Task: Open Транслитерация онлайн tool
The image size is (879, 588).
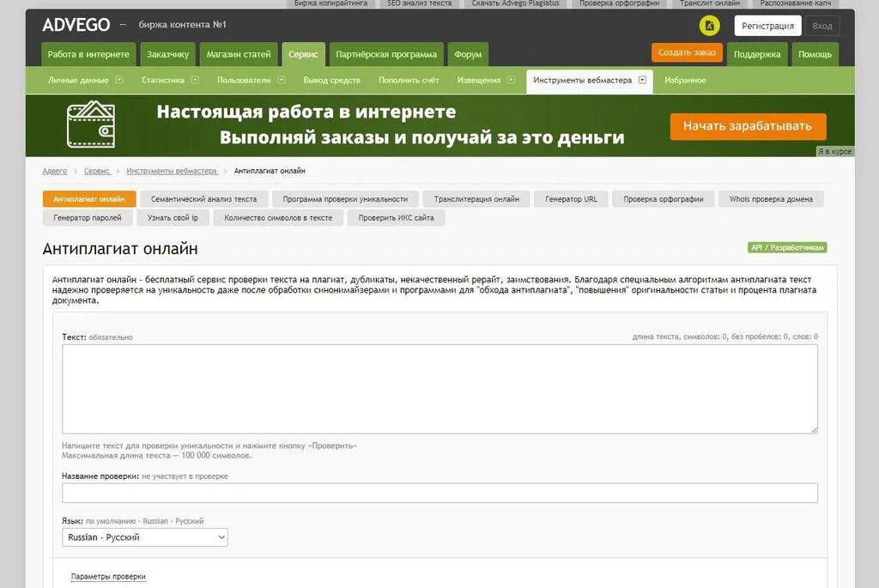Action: pyautogui.click(x=476, y=199)
